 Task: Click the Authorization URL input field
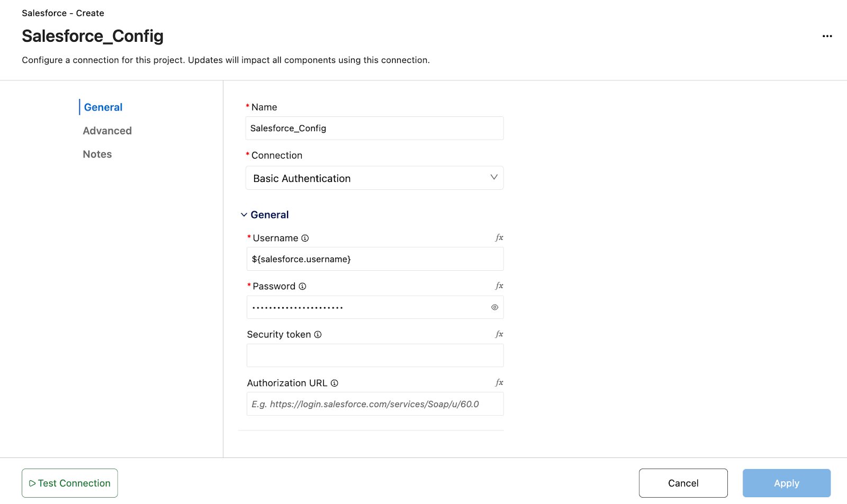375,404
